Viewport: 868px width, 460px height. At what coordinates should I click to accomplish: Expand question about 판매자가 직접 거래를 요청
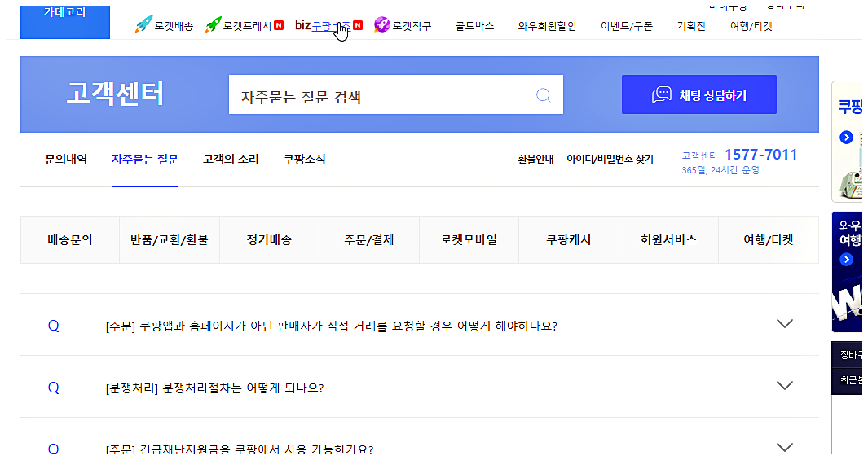[x=785, y=324]
